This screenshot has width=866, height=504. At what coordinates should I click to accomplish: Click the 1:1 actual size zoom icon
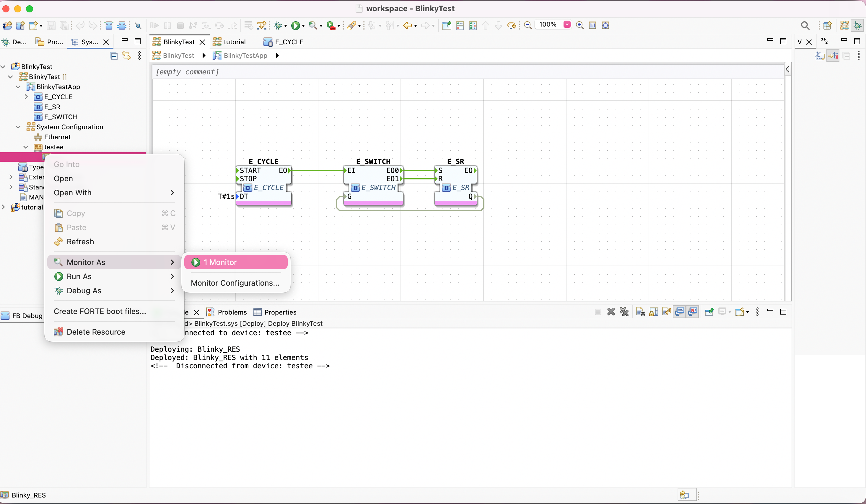(592, 25)
